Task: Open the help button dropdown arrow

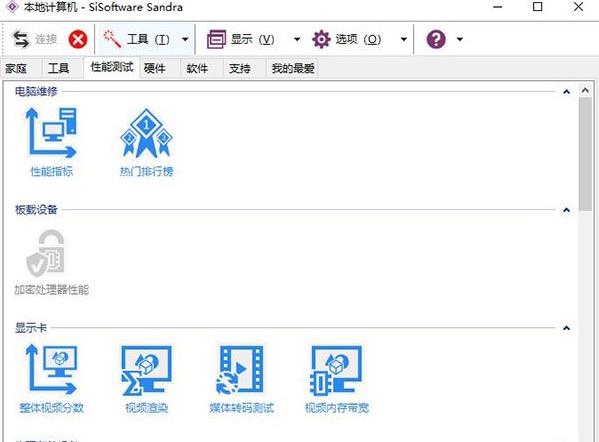Action: 460,39
